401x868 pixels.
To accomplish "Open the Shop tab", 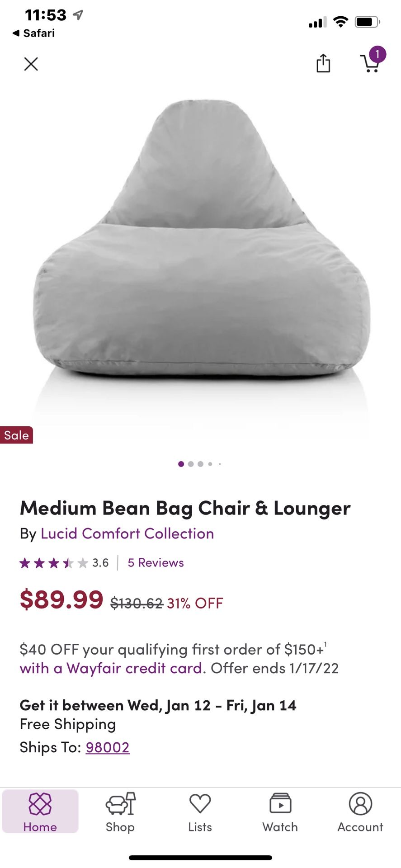I will tap(120, 812).
